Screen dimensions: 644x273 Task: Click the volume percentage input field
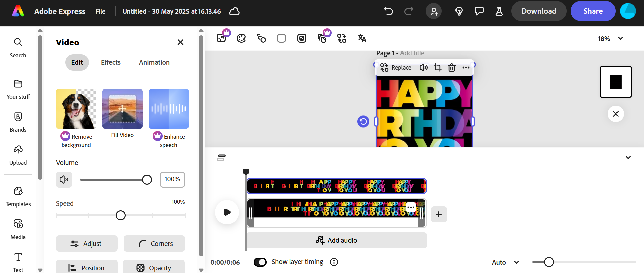[x=172, y=179]
